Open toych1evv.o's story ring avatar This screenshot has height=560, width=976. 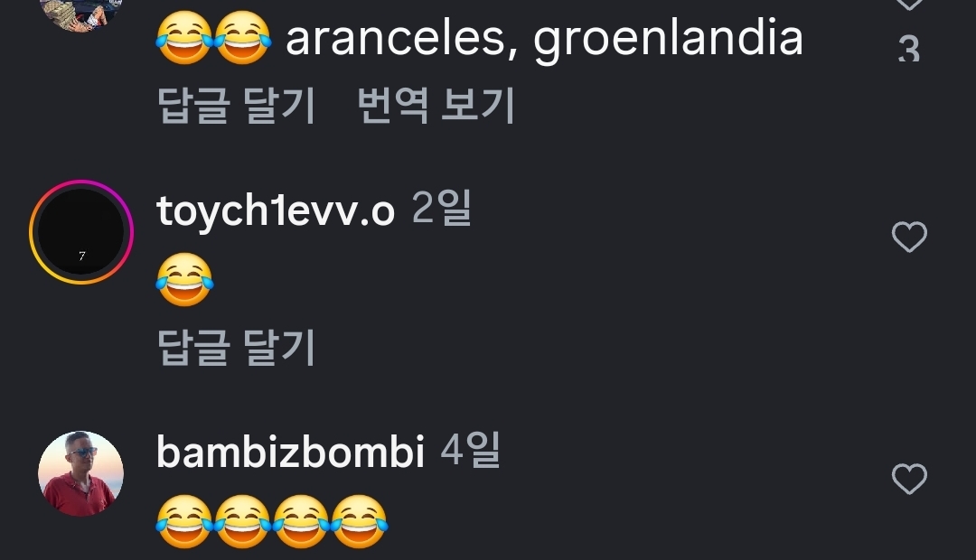[81, 232]
